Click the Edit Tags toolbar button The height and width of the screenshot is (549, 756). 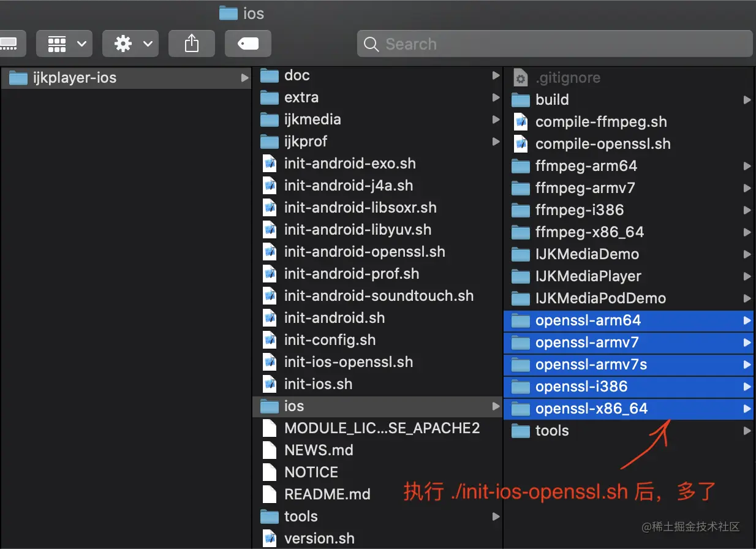[248, 44]
